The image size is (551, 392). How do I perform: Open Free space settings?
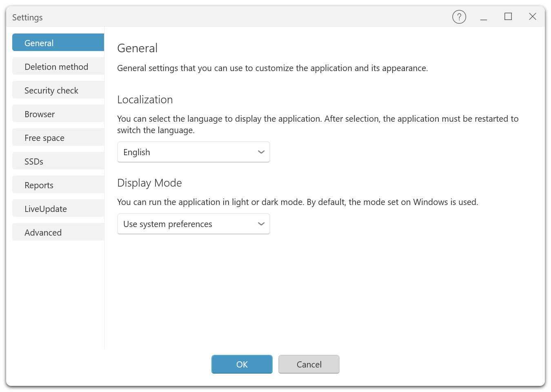(58, 138)
